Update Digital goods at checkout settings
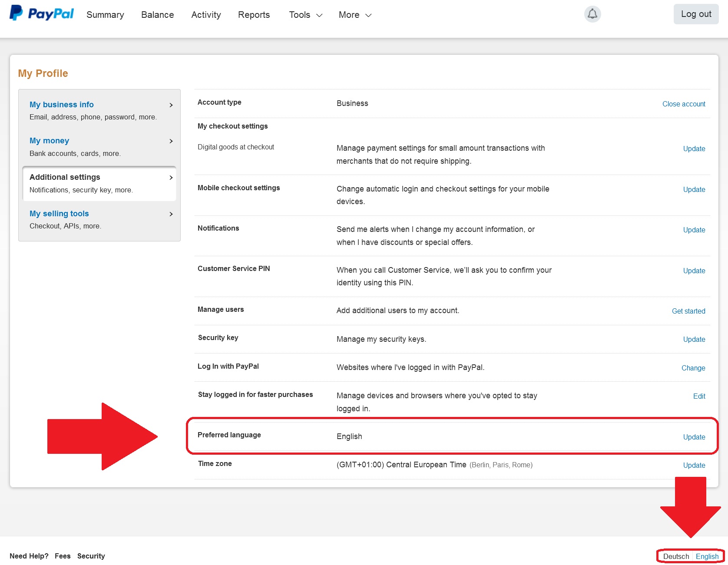The image size is (728, 565). point(694,149)
